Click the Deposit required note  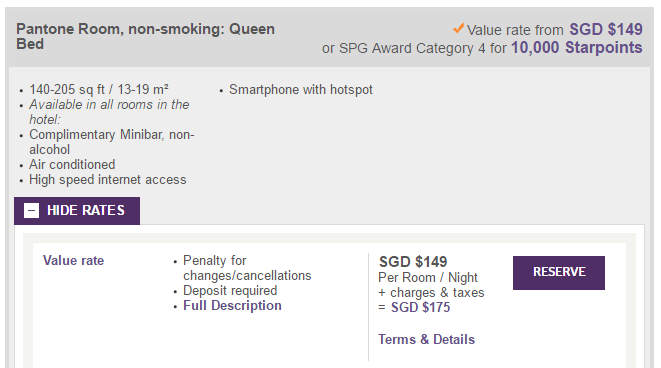point(230,291)
